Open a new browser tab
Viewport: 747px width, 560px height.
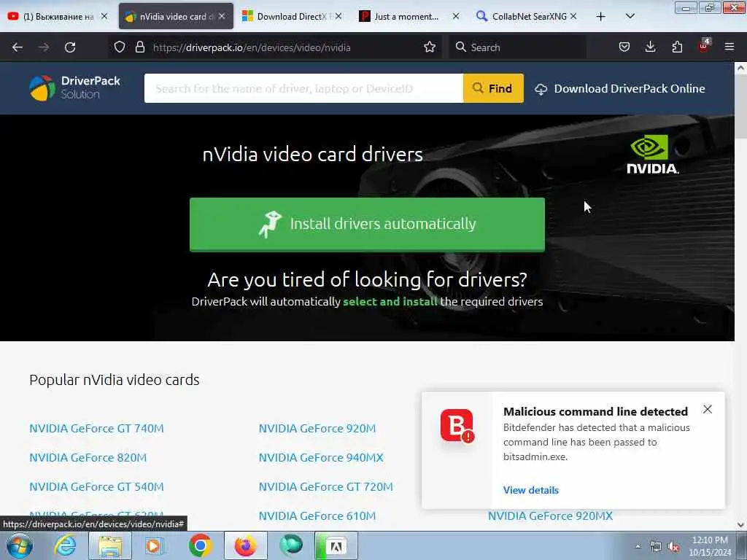tap(601, 17)
